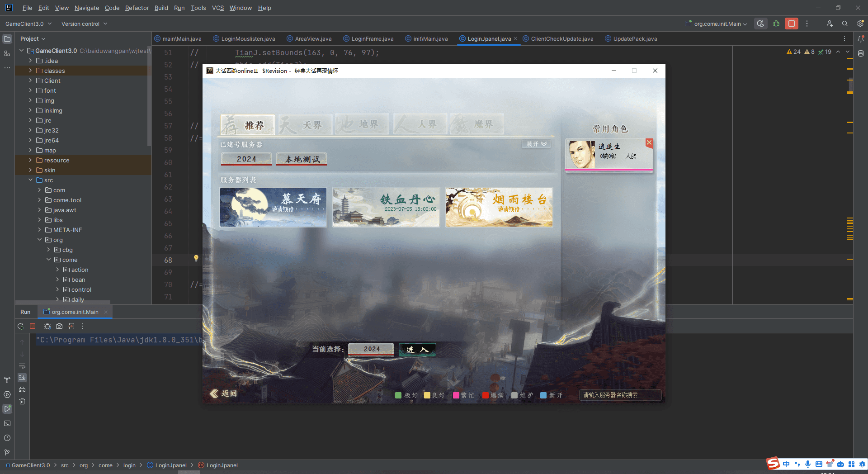Viewport: 868px width, 474px height.
Task: Click the Debug bug icon in top toolbar
Action: tap(776, 24)
